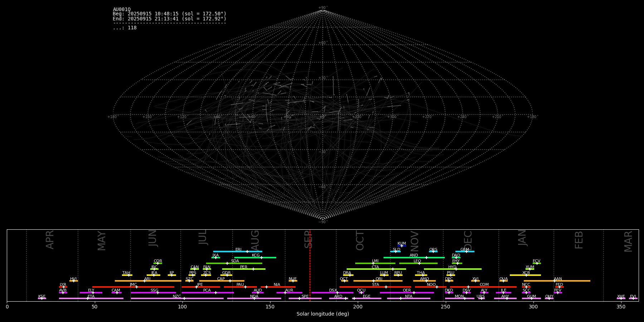Screen dimensions: 644x322
Task: Click the SLD shower label
Action: [x=396, y=249]
